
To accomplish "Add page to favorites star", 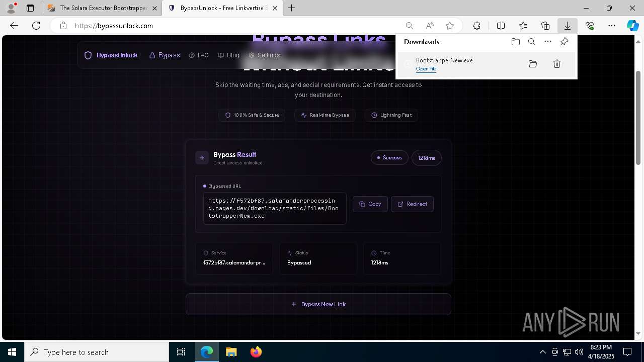I will click(450, 26).
